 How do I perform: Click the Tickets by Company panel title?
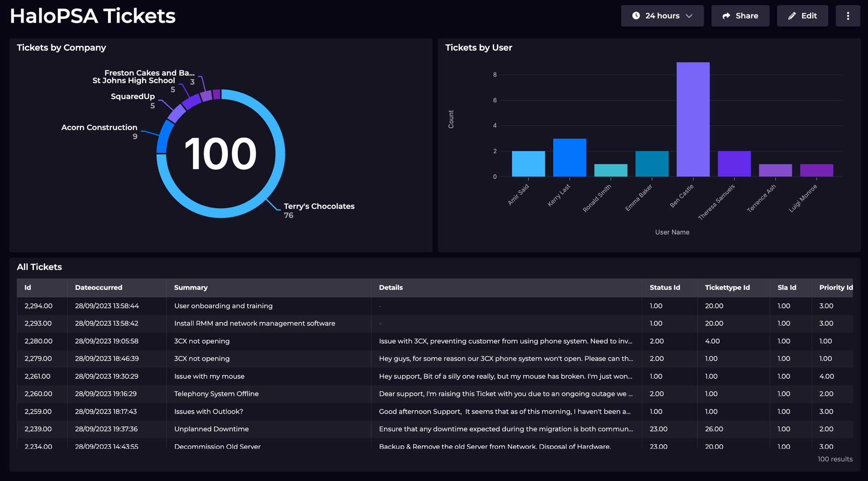pyautogui.click(x=61, y=47)
